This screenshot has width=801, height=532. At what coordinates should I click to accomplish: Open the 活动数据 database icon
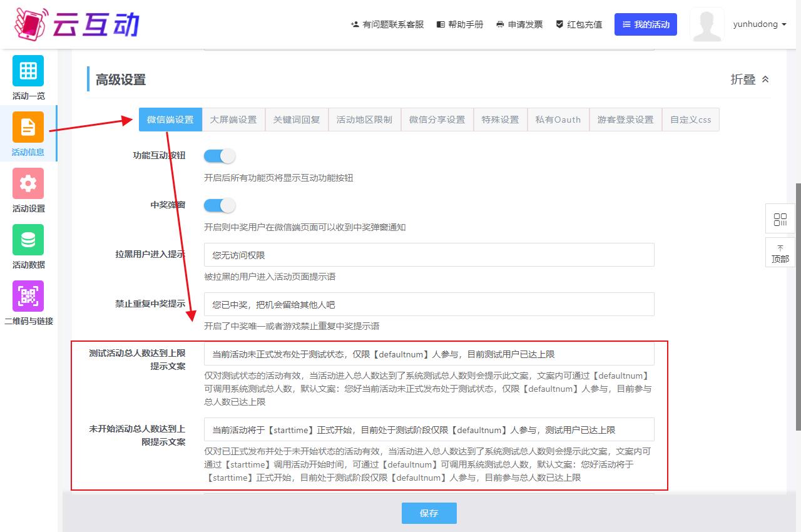tap(28, 240)
